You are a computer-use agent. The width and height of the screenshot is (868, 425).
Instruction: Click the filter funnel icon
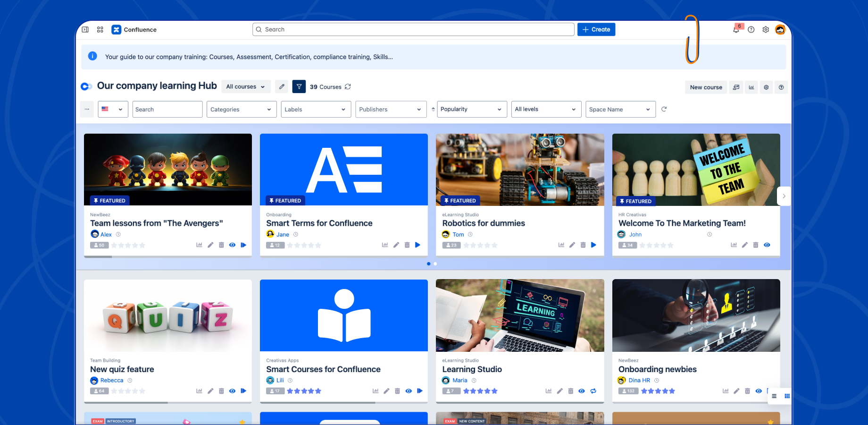(x=299, y=87)
